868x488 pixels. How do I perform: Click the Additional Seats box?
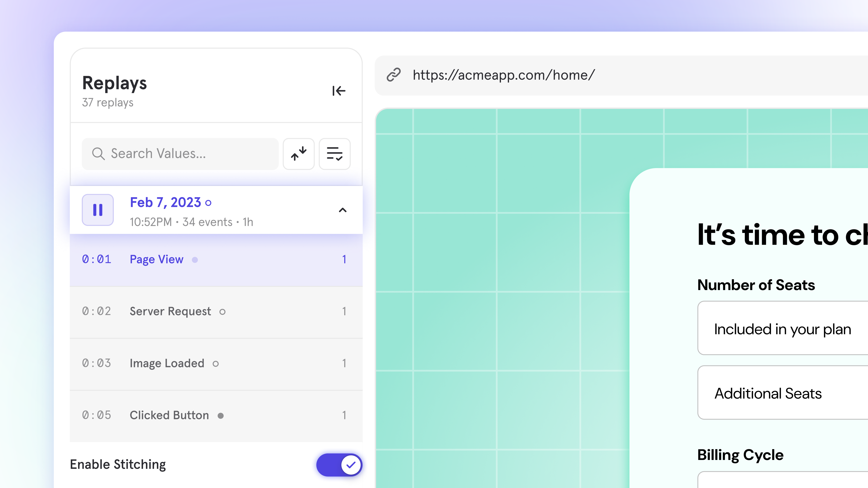click(x=783, y=392)
